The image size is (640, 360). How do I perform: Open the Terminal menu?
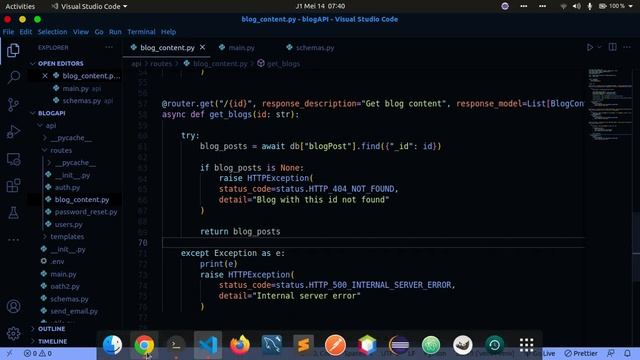[x=141, y=32]
